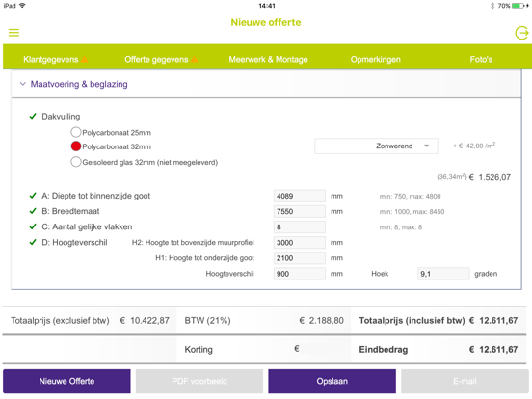Save the quote with Opslaan
This screenshot has width=532, height=399.
tap(332, 381)
